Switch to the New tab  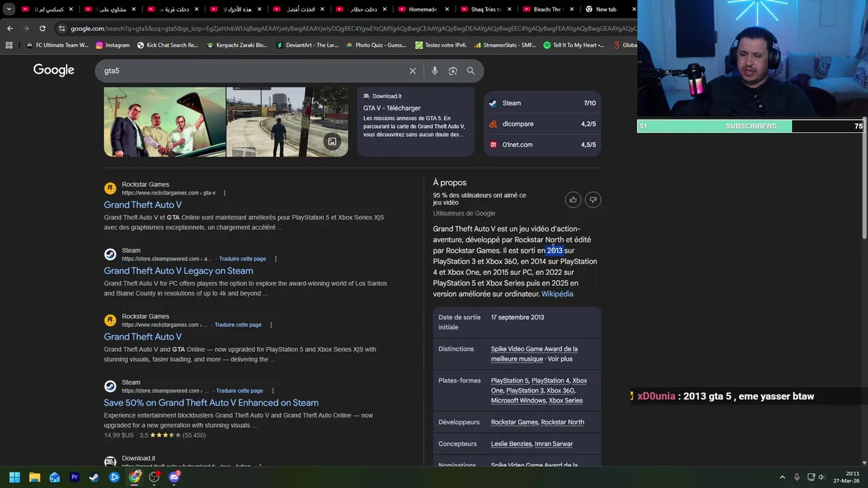606,9
